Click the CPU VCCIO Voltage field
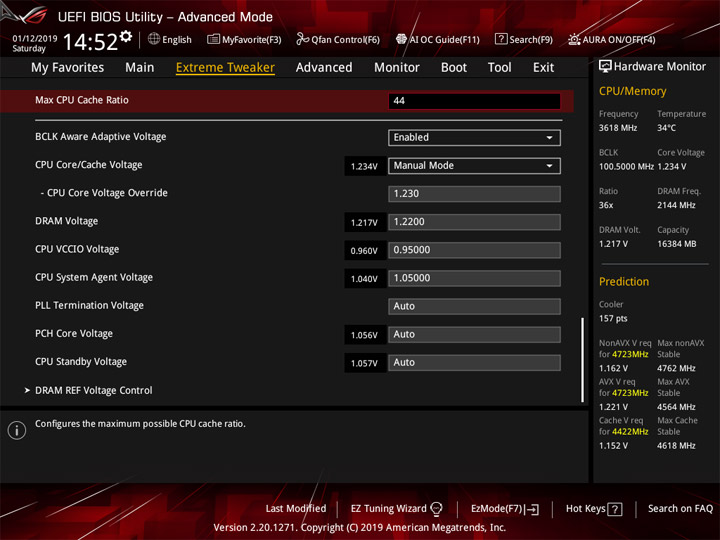720x540 pixels. [x=474, y=250]
